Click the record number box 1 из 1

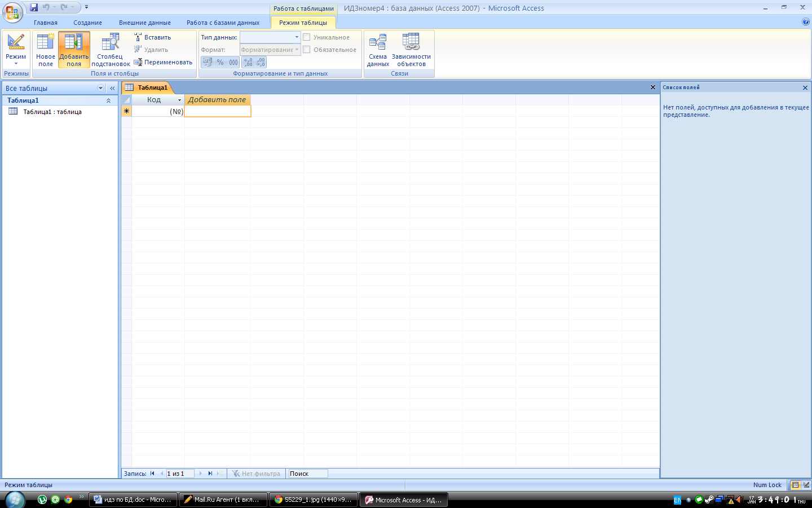180,474
